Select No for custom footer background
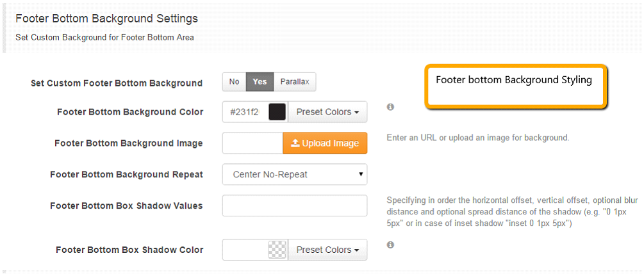Viewport: 644px width, 274px height. (x=234, y=82)
